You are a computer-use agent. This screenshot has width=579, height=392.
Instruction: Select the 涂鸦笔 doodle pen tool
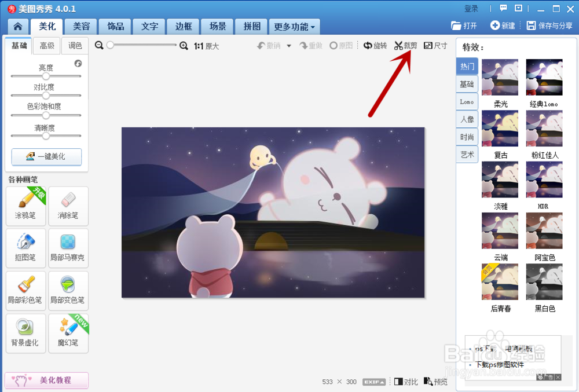[x=25, y=206]
